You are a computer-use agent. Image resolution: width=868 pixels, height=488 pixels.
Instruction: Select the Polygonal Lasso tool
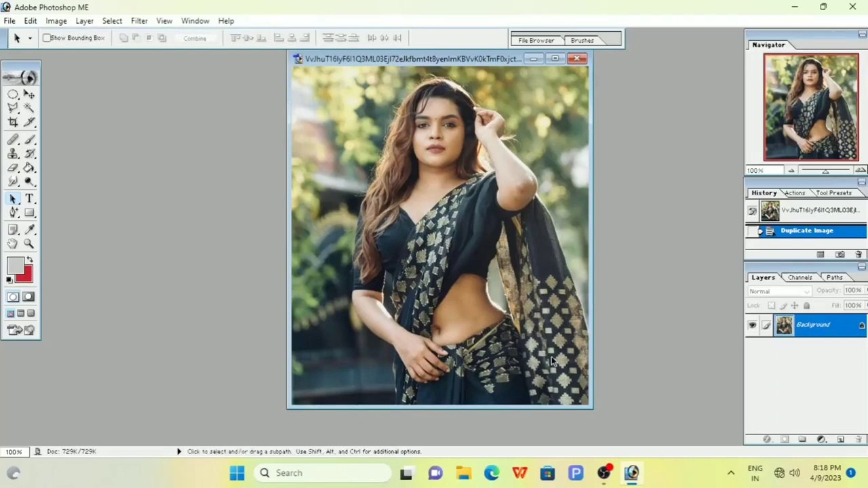click(x=13, y=108)
